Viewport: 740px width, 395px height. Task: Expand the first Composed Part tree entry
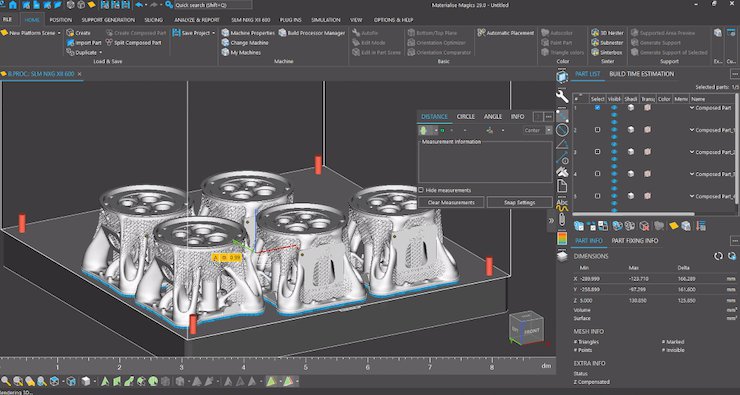[x=692, y=108]
